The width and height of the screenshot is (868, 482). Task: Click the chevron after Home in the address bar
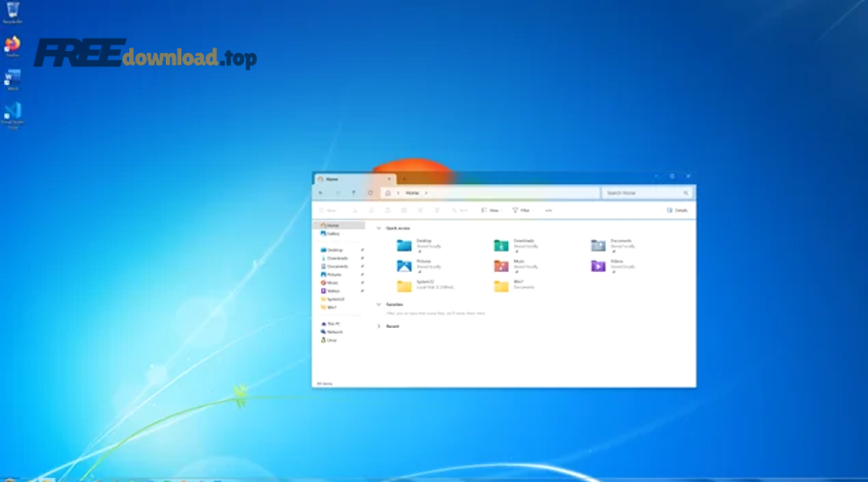426,193
